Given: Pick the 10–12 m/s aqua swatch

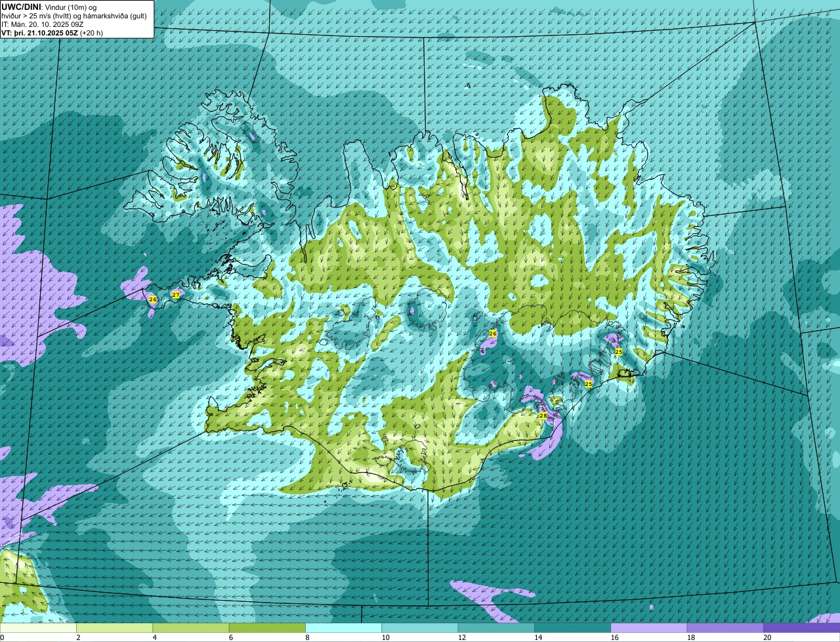Looking at the screenshot, I should pos(420,628).
